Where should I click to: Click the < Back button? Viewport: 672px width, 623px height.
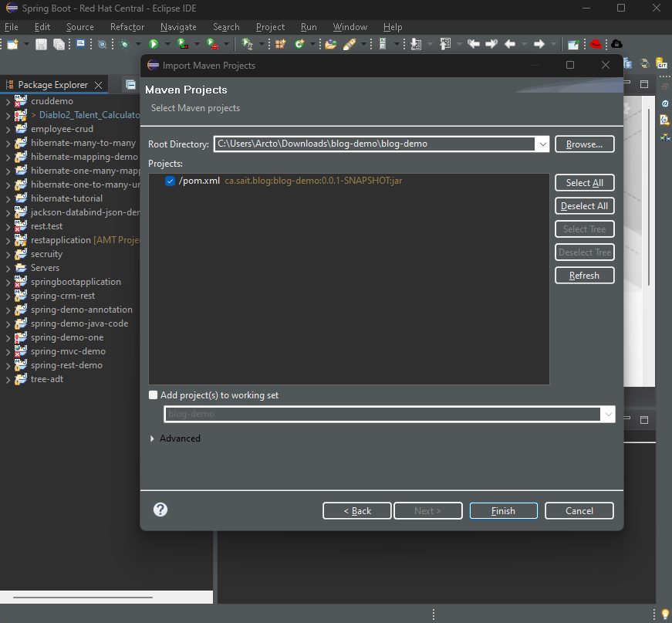(x=357, y=510)
